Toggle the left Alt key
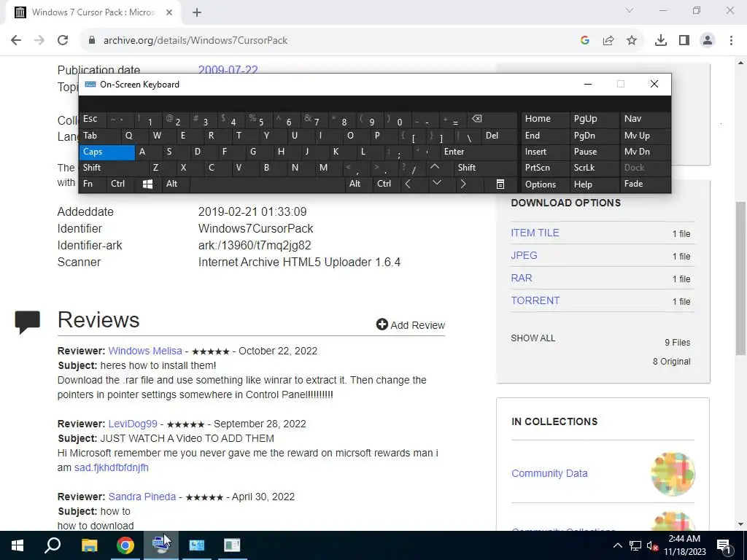The image size is (747, 560). tap(176, 184)
